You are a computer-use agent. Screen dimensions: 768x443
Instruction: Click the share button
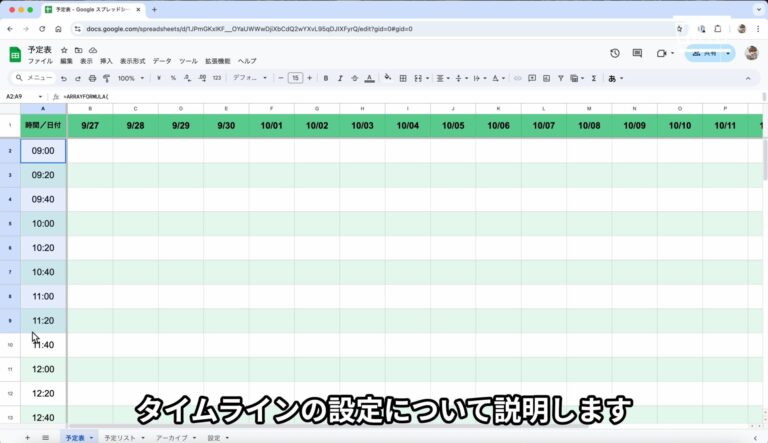click(710, 53)
